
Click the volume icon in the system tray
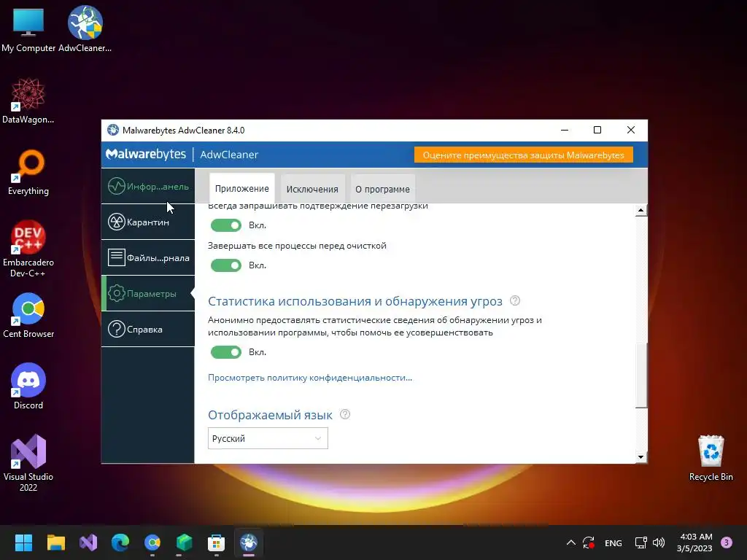(x=659, y=542)
